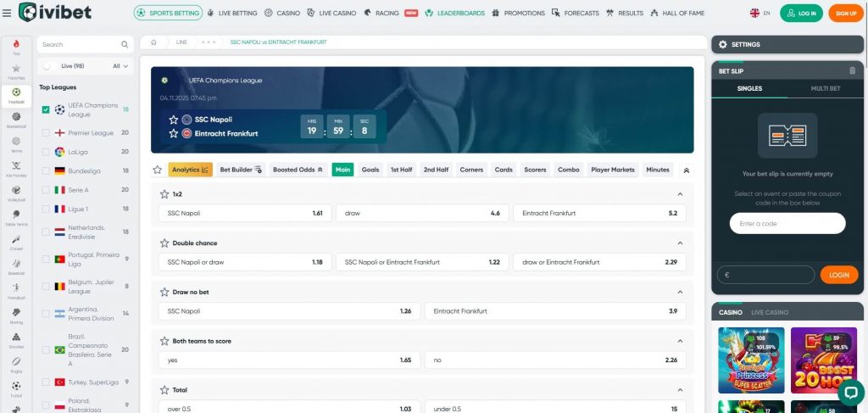Viewport: 868px width, 413px height.
Task: Select the Tennis sport icon
Action: point(16,142)
